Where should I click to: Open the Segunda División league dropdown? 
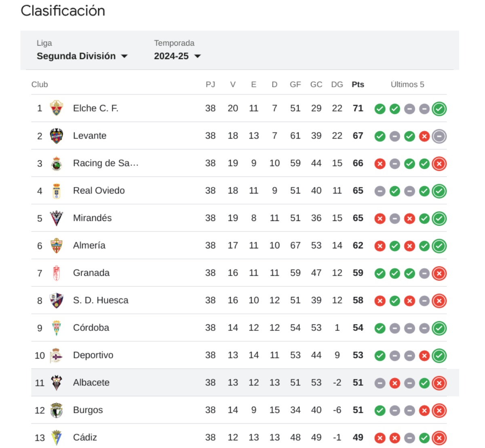(82, 56)
